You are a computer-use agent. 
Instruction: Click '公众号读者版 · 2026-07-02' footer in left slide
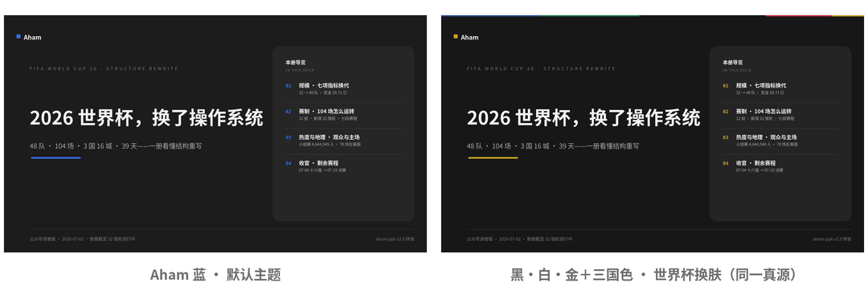point(83,240)
